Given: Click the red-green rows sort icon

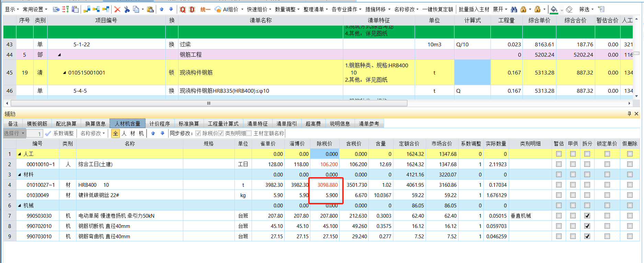Looking at the screenshot, I should tap(66, 9).
